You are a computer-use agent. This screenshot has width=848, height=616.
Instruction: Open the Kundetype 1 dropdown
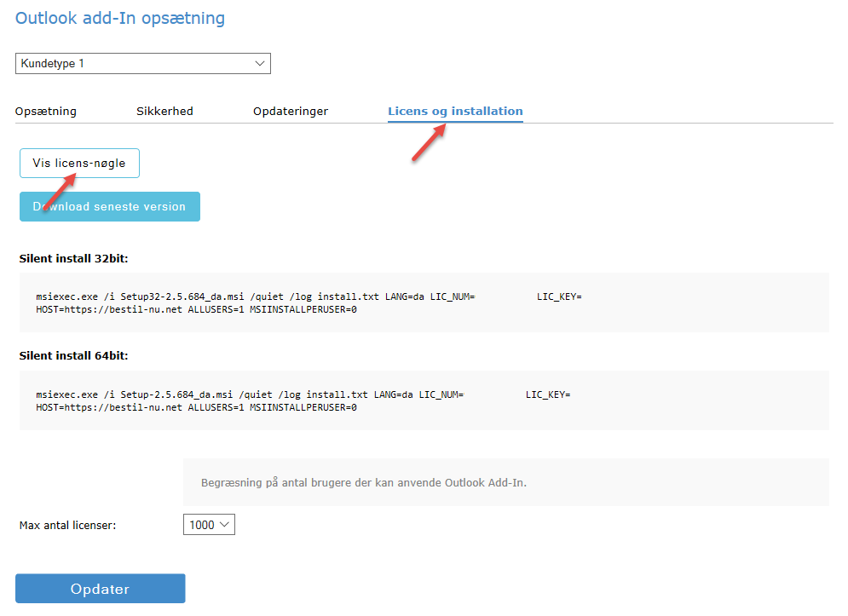pyautogui.click(x=143, y=63)
